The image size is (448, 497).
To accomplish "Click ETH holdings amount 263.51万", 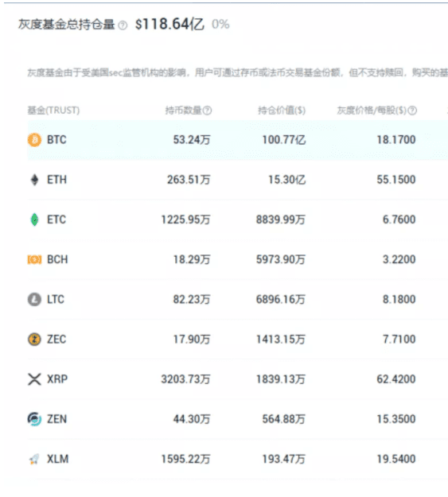I will click(x=189, y=180).
